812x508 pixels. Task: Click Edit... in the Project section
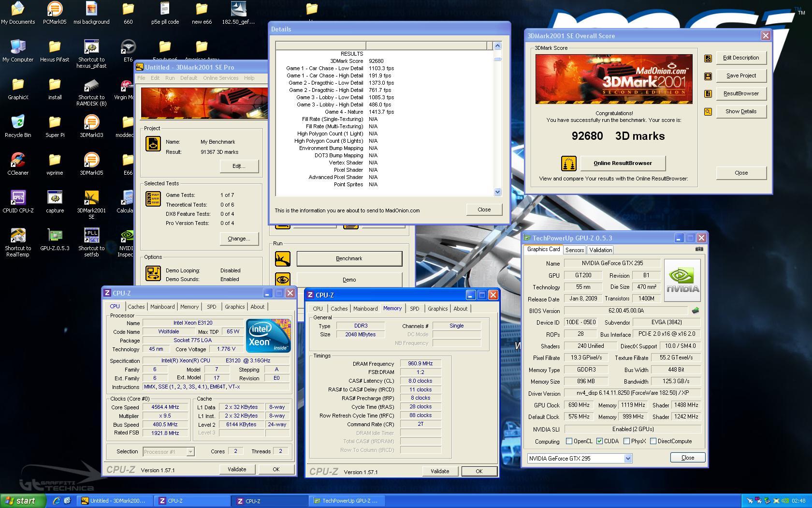point(239,166)
